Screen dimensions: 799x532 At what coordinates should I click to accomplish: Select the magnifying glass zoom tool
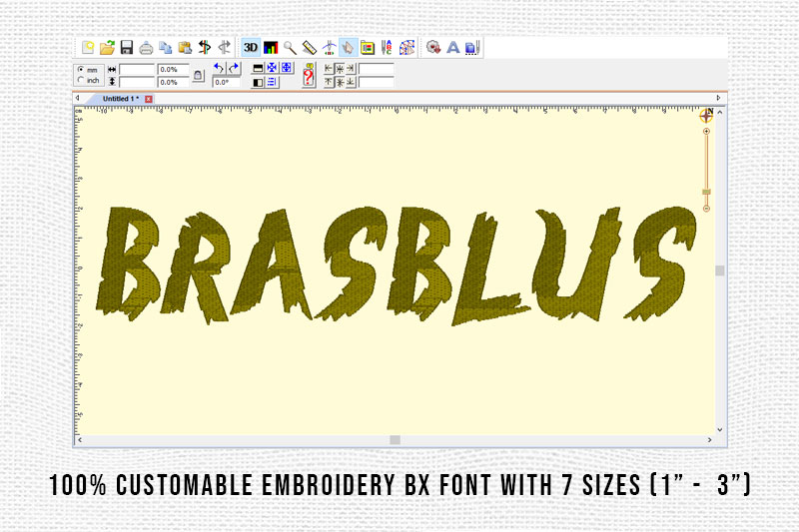290,48
